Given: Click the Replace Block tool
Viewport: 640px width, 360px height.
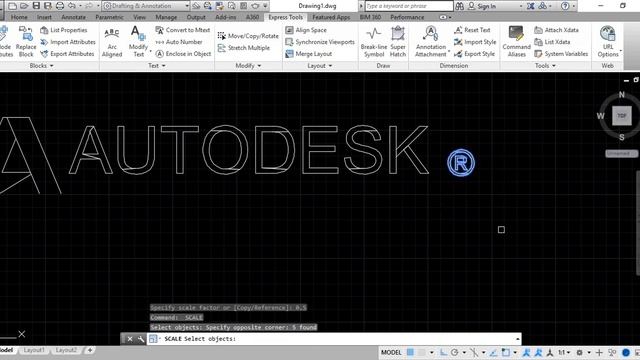Looking at the screenshot, I should point(26,41).
